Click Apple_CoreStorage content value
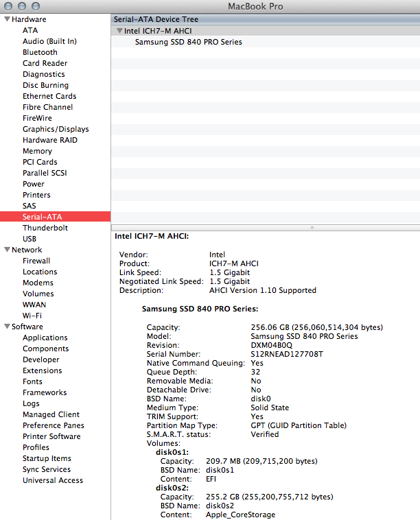Screen dimensions: 420x520 [240, 515]
